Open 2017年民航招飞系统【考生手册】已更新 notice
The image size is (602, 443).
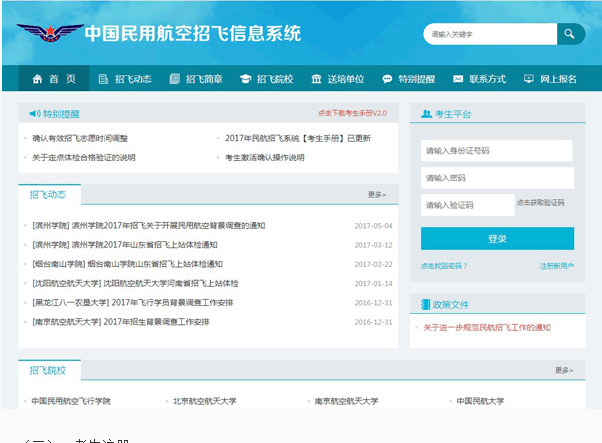298,138
